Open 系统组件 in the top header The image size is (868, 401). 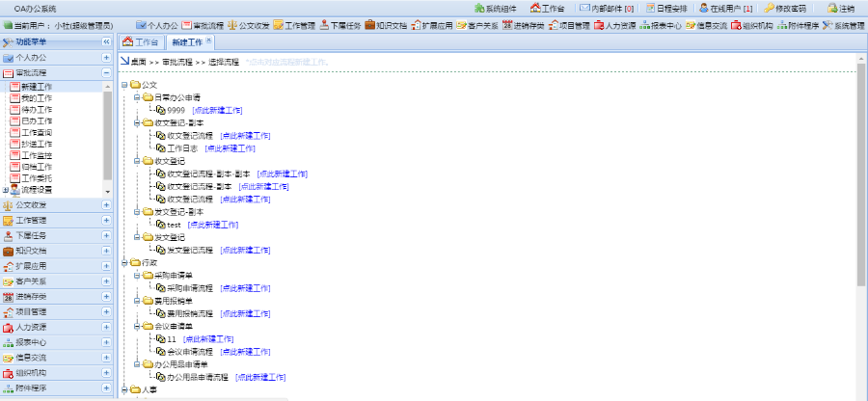tap(496, 9)
